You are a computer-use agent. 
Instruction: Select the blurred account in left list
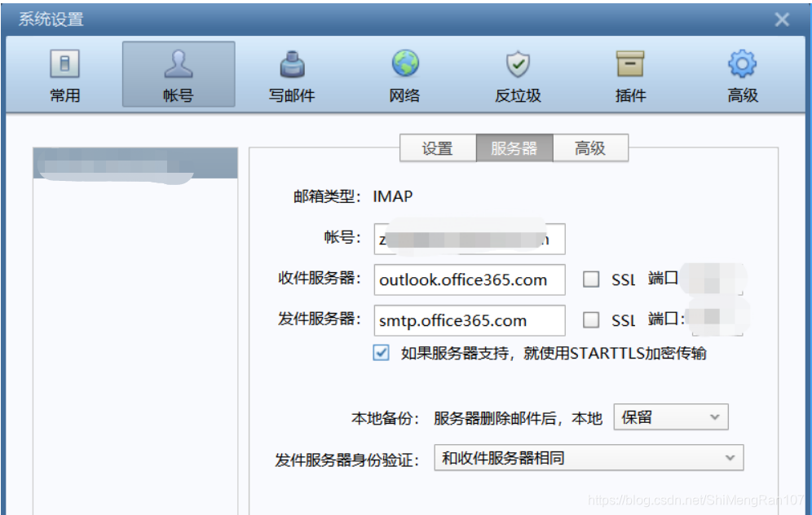coord(135,164)
